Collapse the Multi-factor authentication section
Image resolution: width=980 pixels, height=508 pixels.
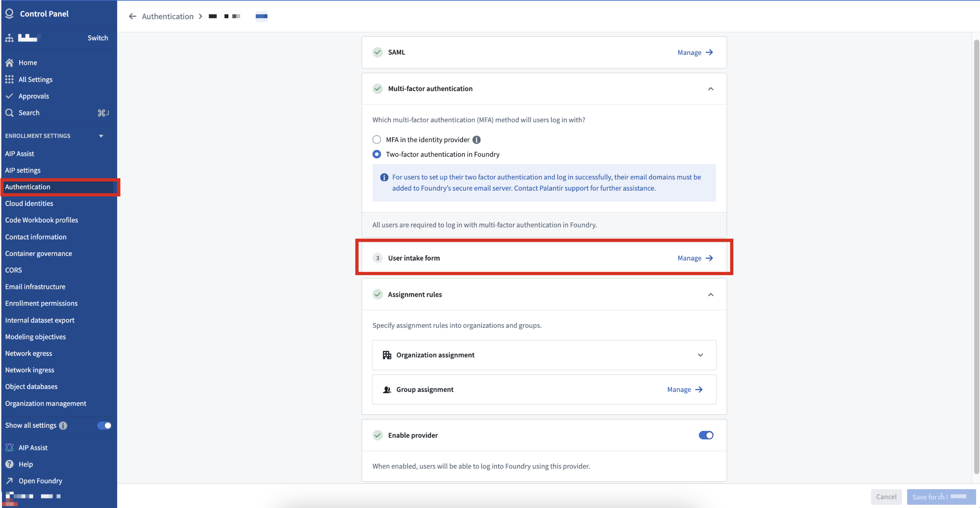coord(710,88)
